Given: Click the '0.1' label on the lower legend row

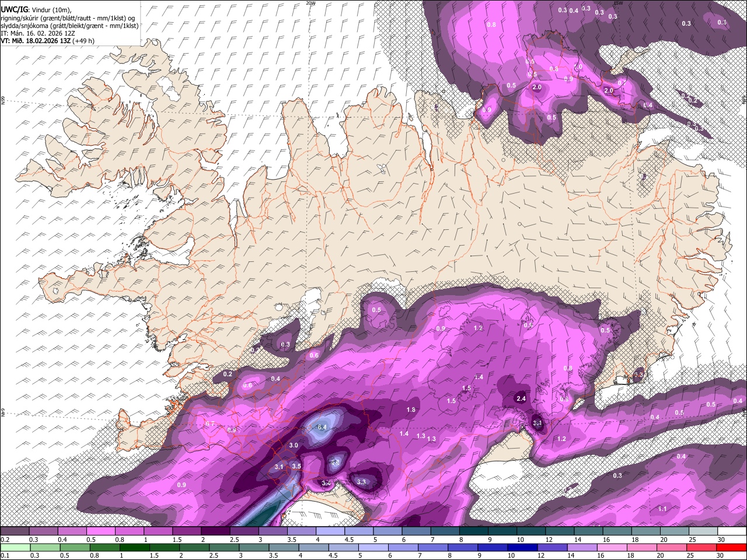Looking at the screenshot, I should tap(5, 556).
